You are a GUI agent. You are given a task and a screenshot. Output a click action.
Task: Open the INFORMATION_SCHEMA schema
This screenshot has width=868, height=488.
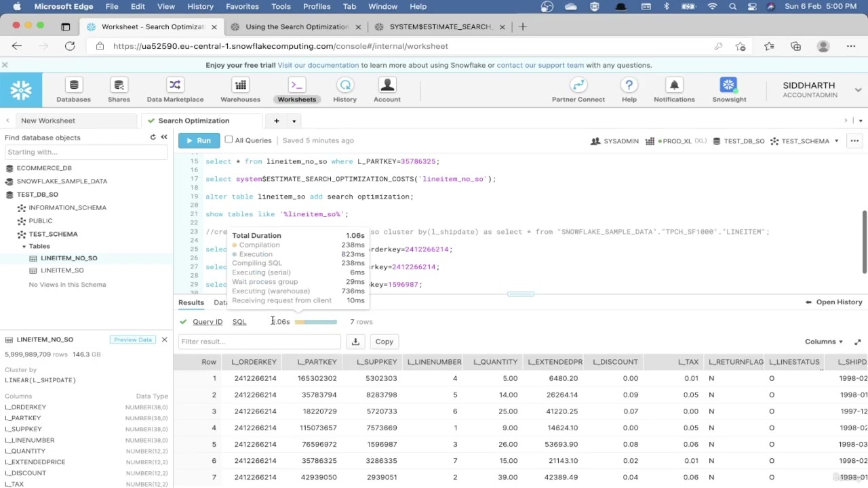[67, 207]
